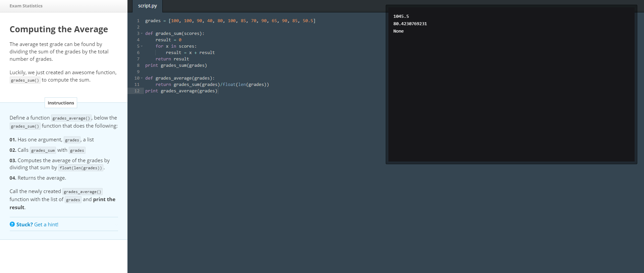
Task: Click the 80.4230769231 output value
Action: pyautogui.click(x=410, y=24)
